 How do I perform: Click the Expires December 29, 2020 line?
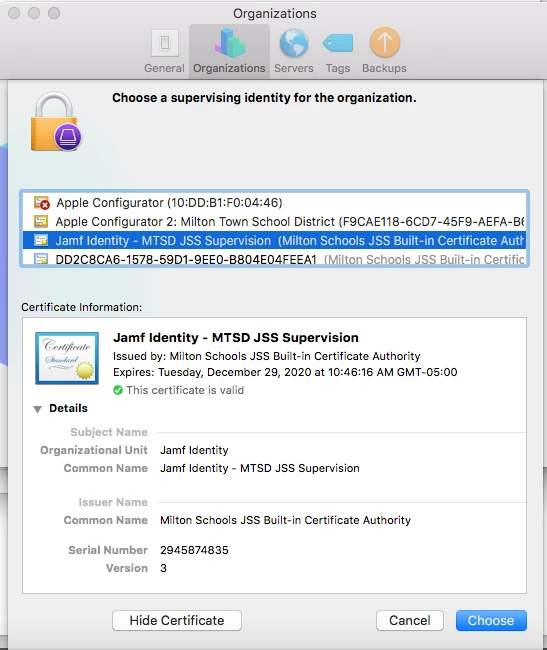tap(285, 372)
